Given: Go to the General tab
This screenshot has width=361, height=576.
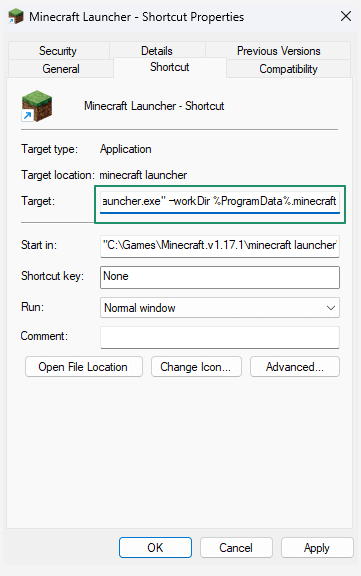Looking at the screenshot, I should pyautogui.click(x=61, y=69).
